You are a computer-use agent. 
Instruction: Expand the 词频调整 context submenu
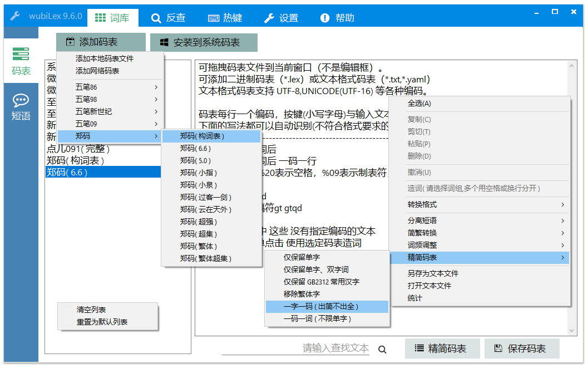[479, 245]
